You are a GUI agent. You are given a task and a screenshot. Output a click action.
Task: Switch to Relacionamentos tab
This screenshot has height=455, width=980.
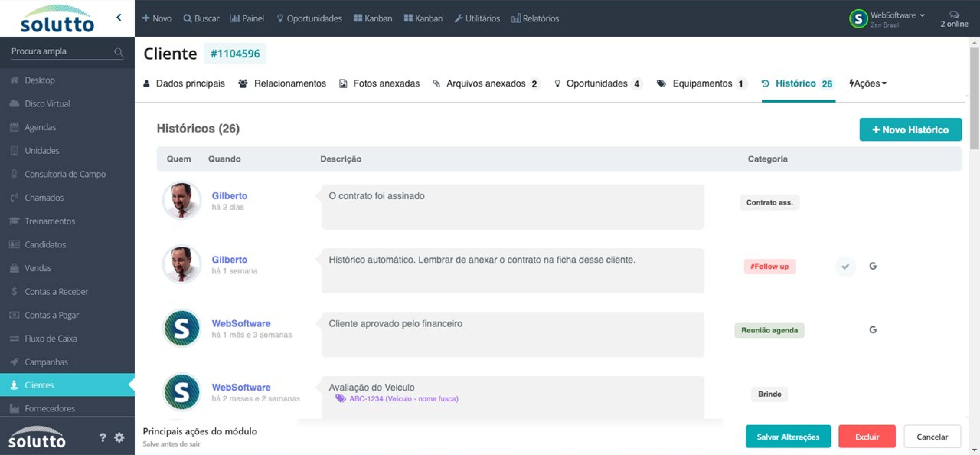pos(282,84)
